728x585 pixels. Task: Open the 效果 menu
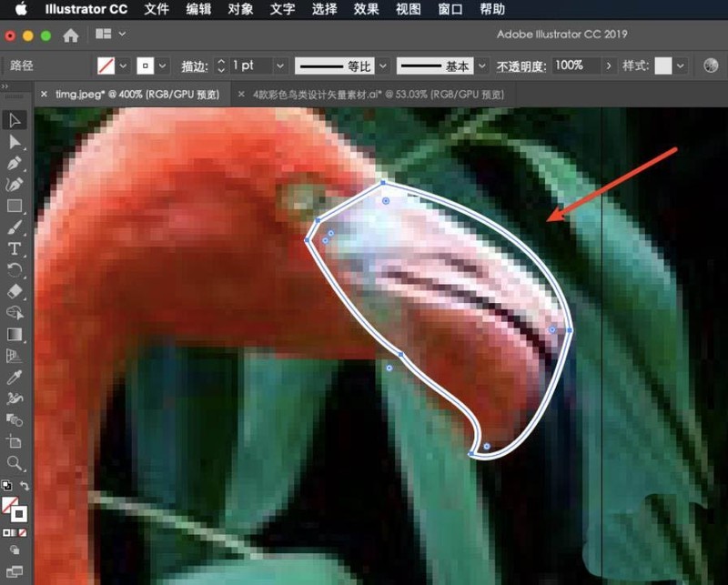coord(367,10)
